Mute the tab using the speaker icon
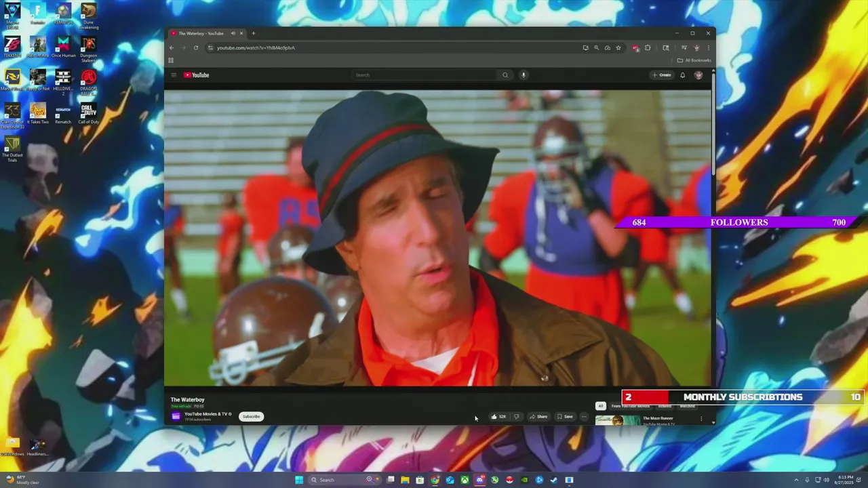The width and height of the screenshot is (868, 488). point(233,33)
